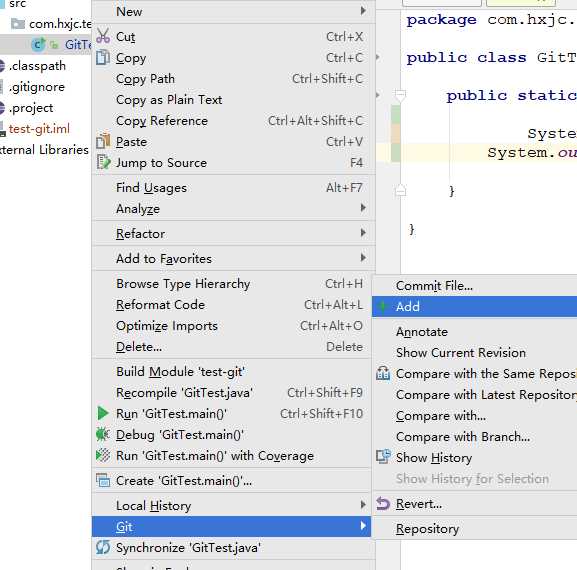Click the Jump to Source icon
Viewport: 577px width, 570px height.
pyautogui.click(x=103, y=162)
